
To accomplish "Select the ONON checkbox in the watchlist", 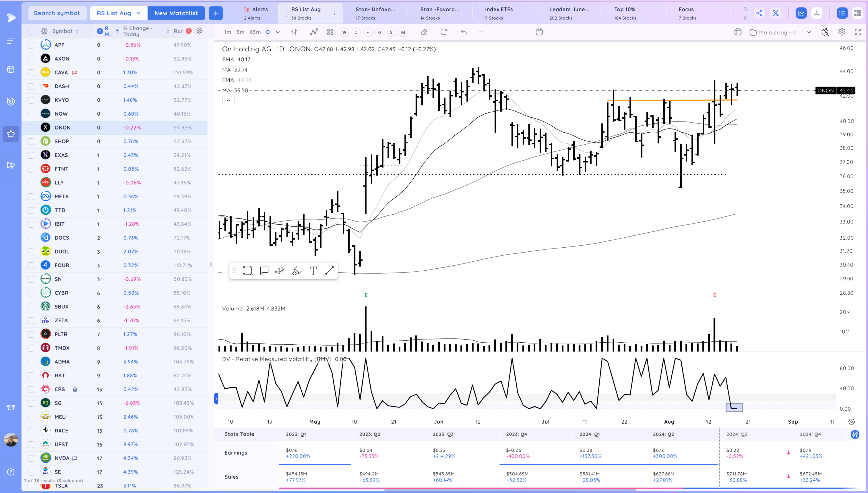I will 31,127.
